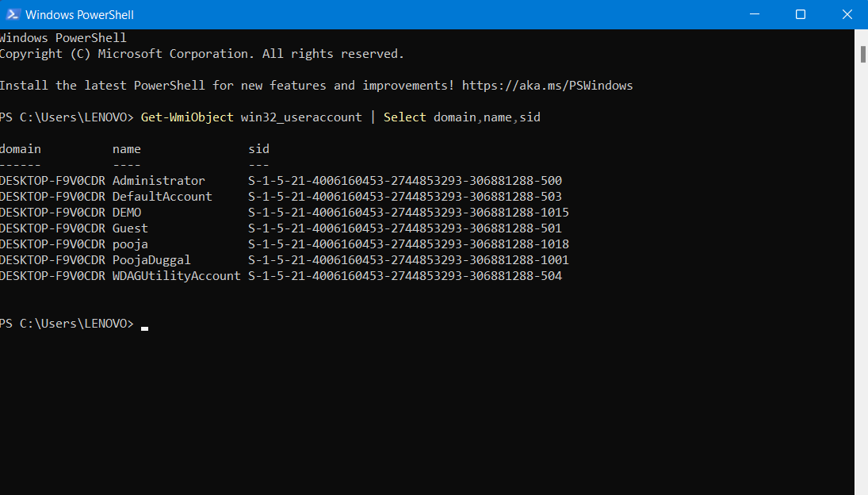Click the SID ending in 1018
868x495 pixels.
[408, 244]
